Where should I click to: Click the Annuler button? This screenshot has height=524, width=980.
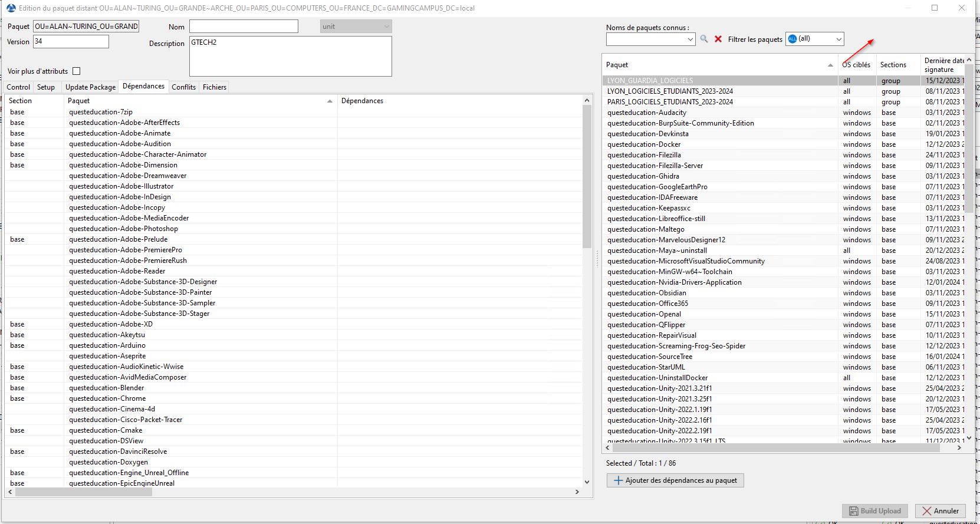(x=940, y=511)
